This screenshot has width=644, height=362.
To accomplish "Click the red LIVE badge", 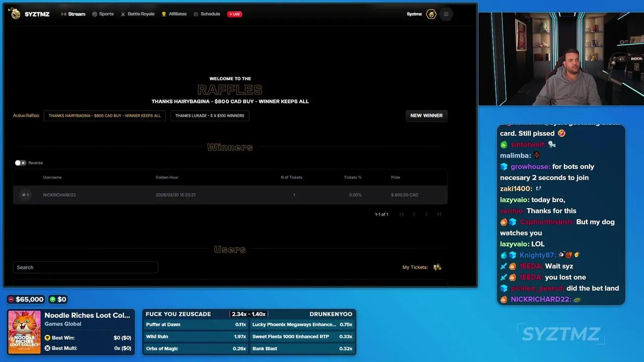I will pyautogui.click(x=234, y=14).
